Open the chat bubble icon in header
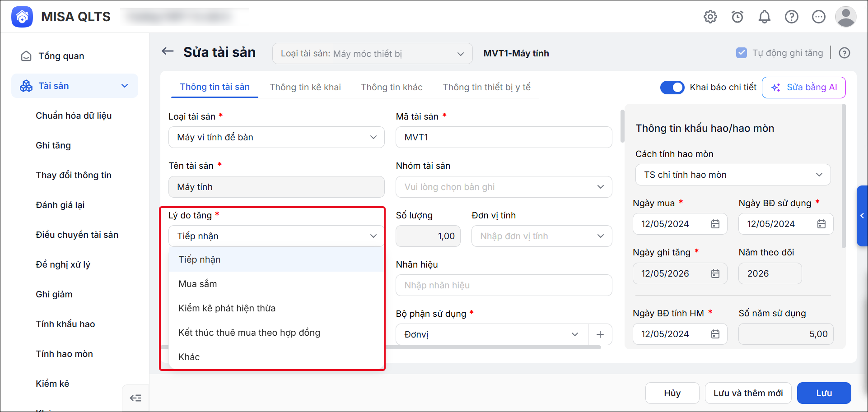Viewport: 868px width, 412px height. (818, 17)
